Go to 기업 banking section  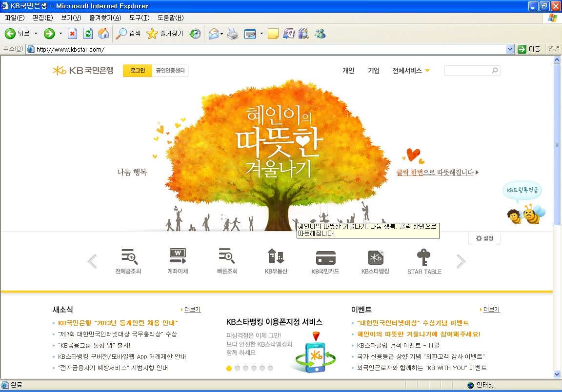click(x=374, y=71)
